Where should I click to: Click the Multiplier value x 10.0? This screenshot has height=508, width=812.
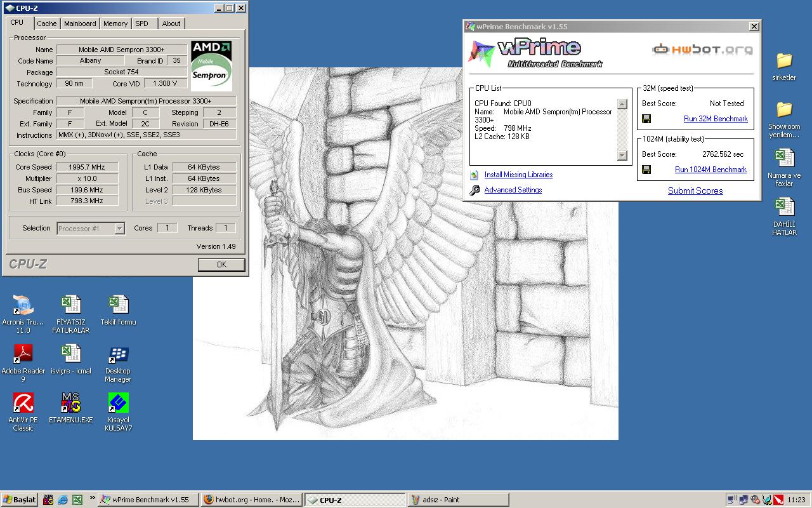point(86,178)
